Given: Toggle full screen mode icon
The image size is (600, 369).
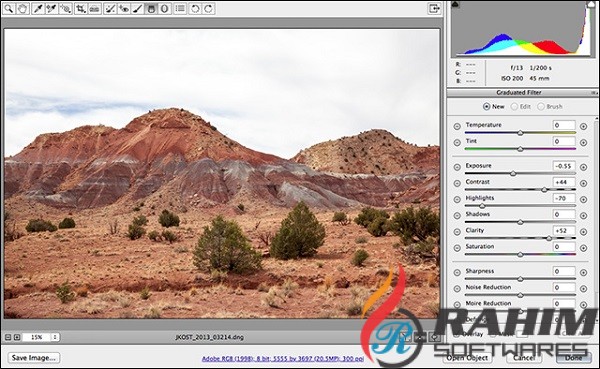Looking at the screenshot, I should [434, 8].
